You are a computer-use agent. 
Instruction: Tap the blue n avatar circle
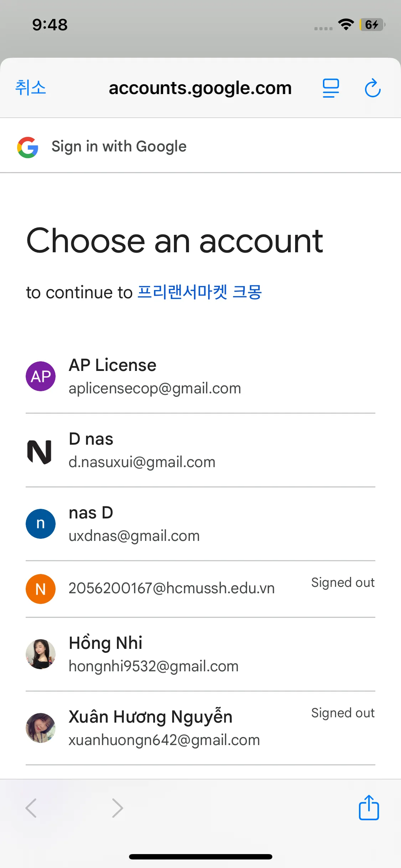(41, 524)
